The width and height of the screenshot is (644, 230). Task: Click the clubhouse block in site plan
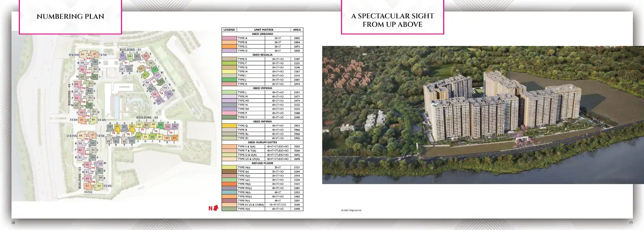124,87
